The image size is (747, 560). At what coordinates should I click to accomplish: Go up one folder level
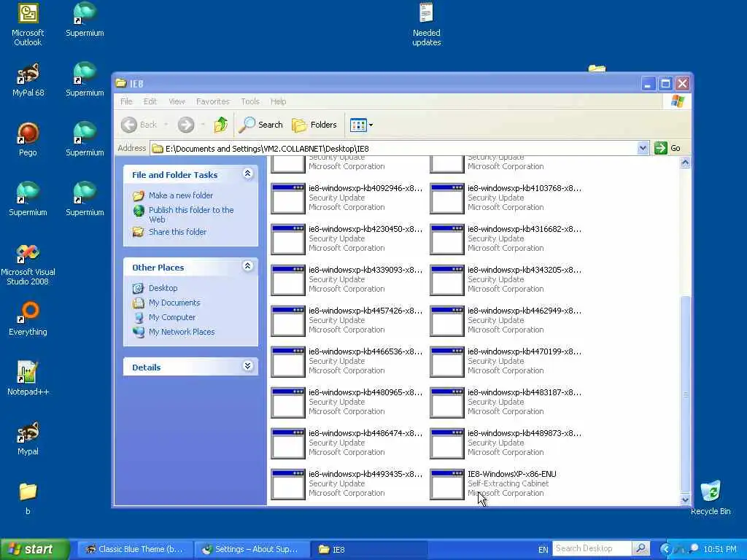tap(220, 125)
